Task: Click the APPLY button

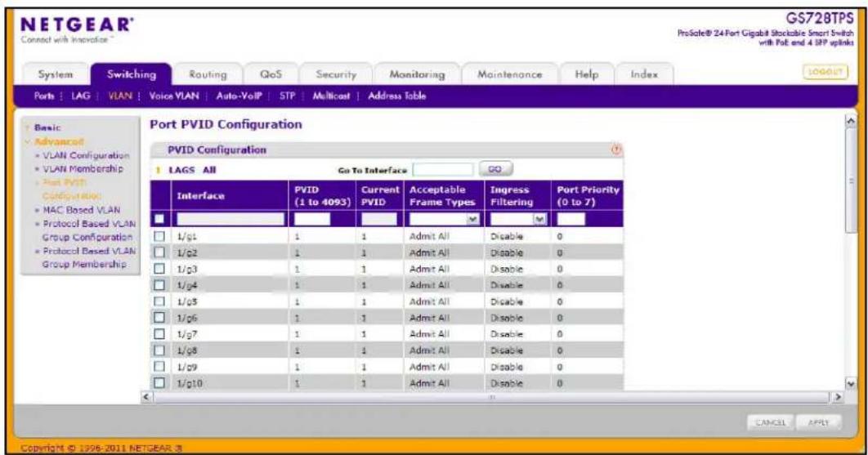Action: (x=818, y=422)
